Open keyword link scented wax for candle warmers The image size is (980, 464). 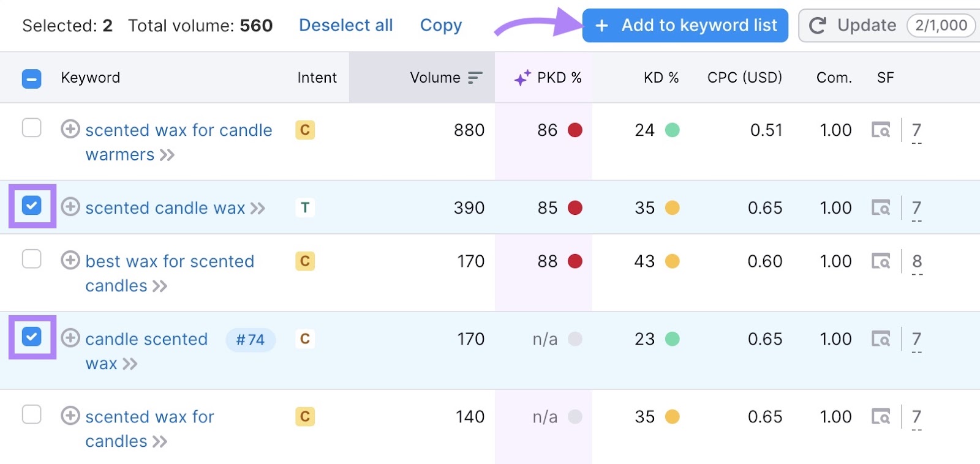[x=178, y=142]
